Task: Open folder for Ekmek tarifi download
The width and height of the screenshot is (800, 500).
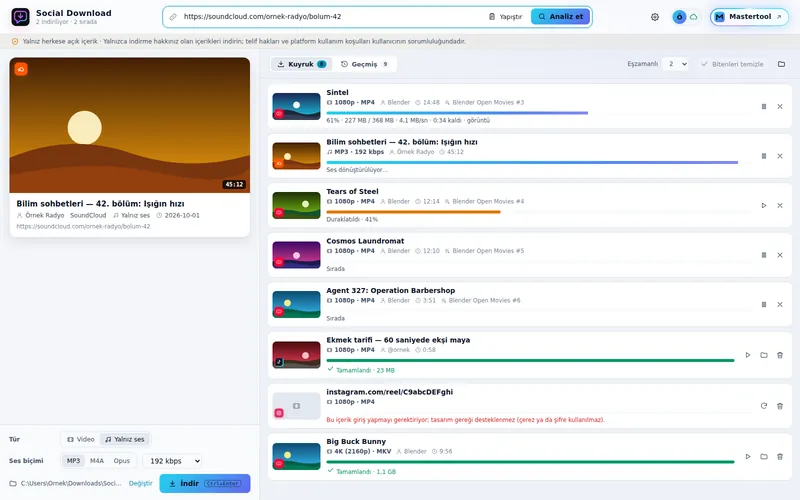Action: click(764, 355)
